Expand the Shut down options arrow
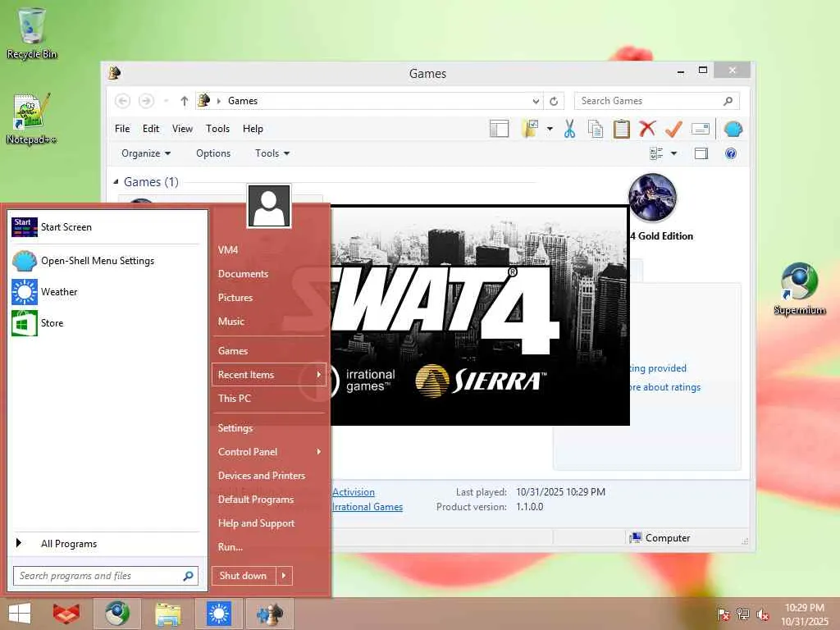Viewport: 840px width, 630px height. point(284,576)
